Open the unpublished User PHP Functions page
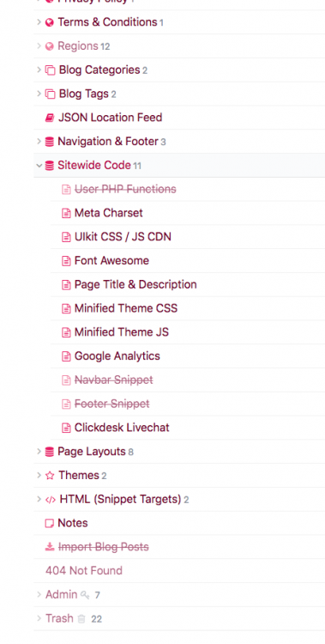 (125, 190)
